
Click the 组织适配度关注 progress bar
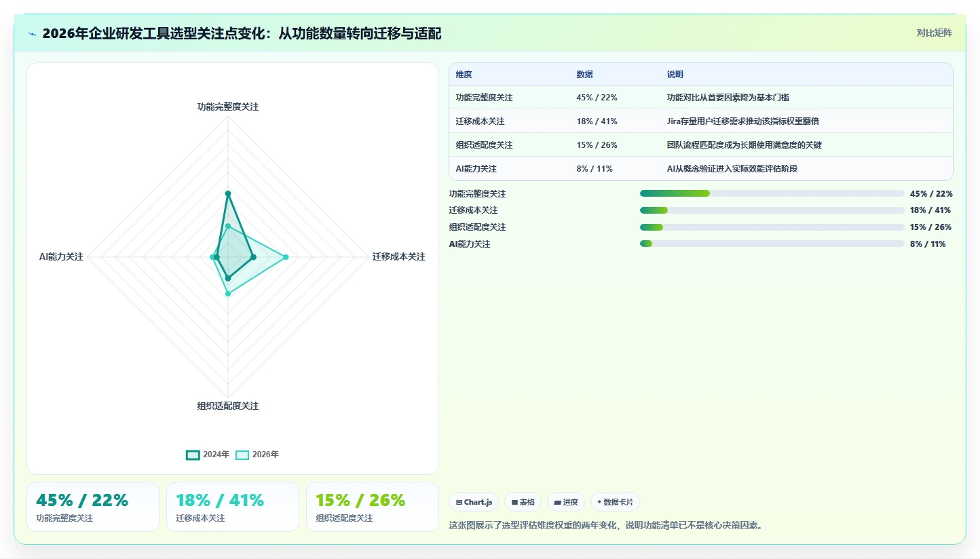[772, 227]
